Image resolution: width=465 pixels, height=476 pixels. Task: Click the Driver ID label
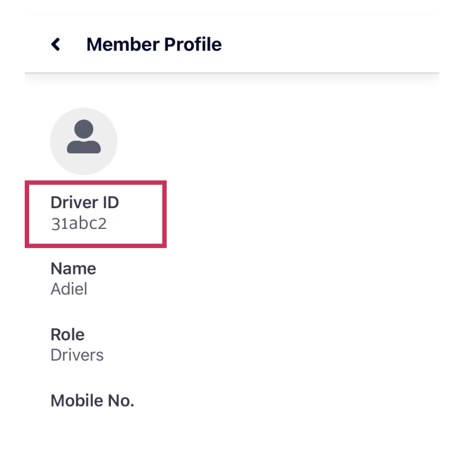85,202
